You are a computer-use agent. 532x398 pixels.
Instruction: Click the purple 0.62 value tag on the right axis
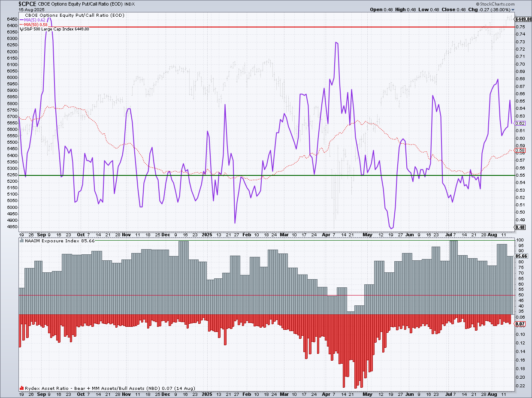coord(520,123)
